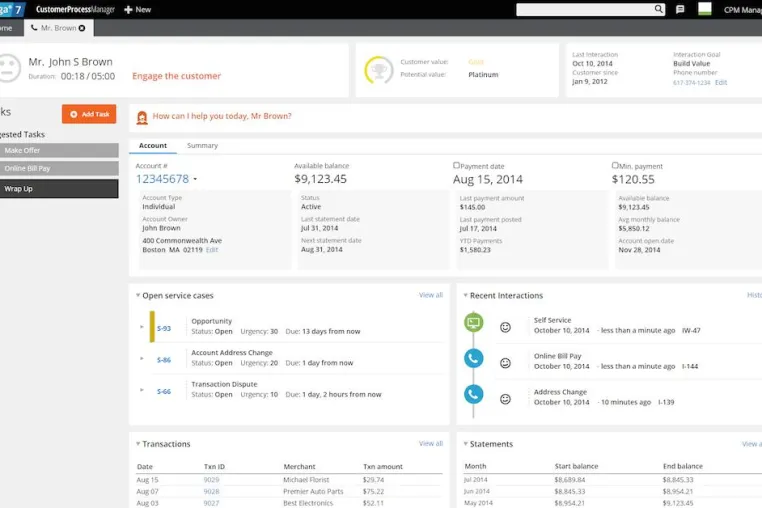Close the Mr. Brown tab
This screenshot has height=508, width=762.
click(82, 28)
